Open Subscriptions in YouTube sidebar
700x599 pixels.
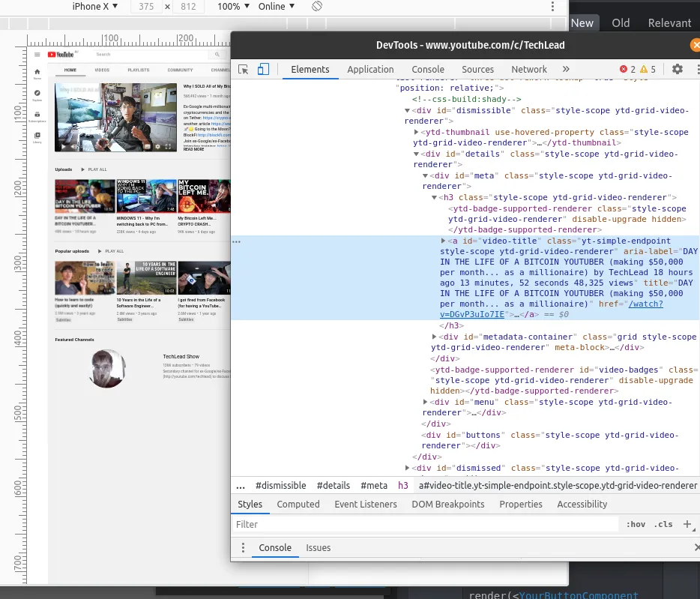37,117
